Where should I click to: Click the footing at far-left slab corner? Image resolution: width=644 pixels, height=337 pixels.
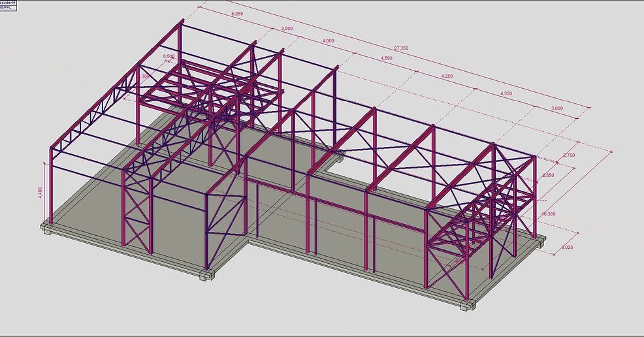tap(47, 229)
